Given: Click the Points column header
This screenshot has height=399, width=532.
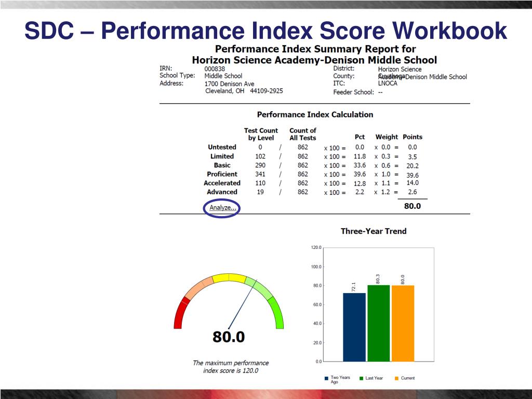Looking at the screenshot, I should point(412,137).
